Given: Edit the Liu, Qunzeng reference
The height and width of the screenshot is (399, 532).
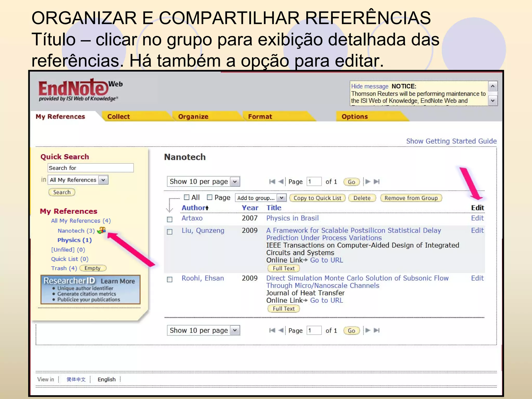Looking at the screenshot, I should point(477,230).
